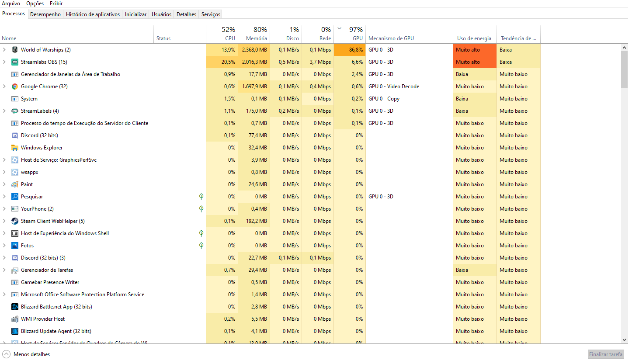Image resolution: width=639 pixels, height=364 pixels.
Task: Click the scrollbar up arrow
Action: click(x=624, y=48)
